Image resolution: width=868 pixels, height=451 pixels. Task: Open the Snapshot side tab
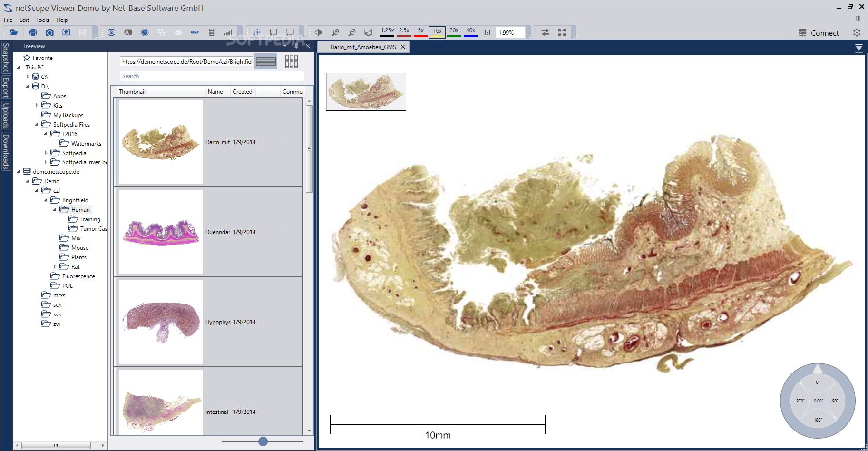pos(6,57)
